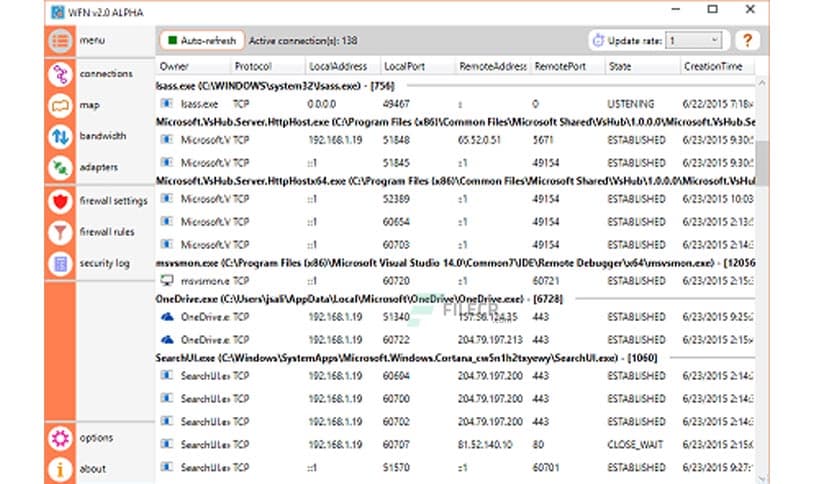
Task: Open the map sidebar icon
Action: 60,105
